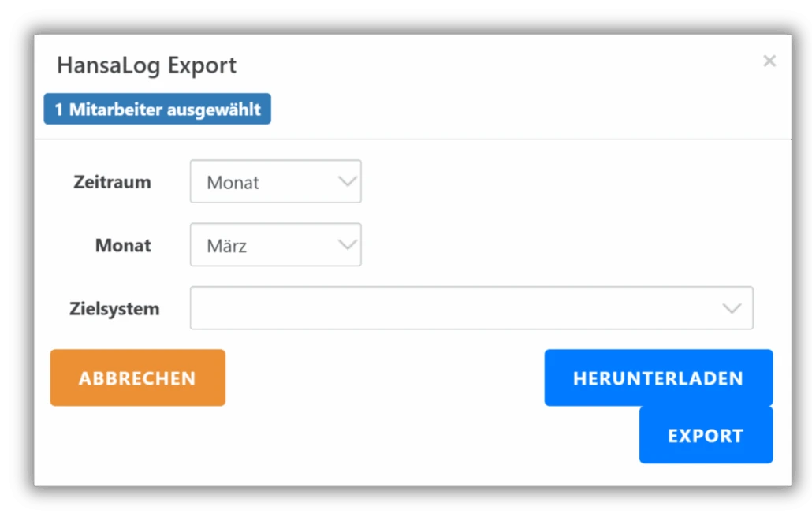Expand the Monat selector showing März
The height and width of the screenshot is (517, 812).
[275, 244]
